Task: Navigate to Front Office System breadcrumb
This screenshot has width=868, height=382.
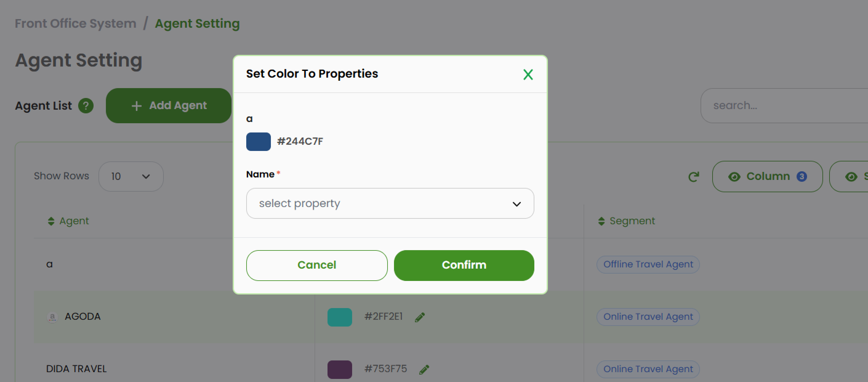Action: [75, 23]
